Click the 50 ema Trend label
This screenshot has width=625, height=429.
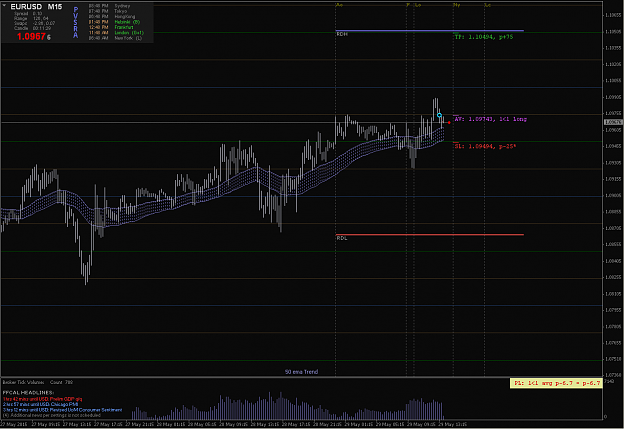point(301,372)
